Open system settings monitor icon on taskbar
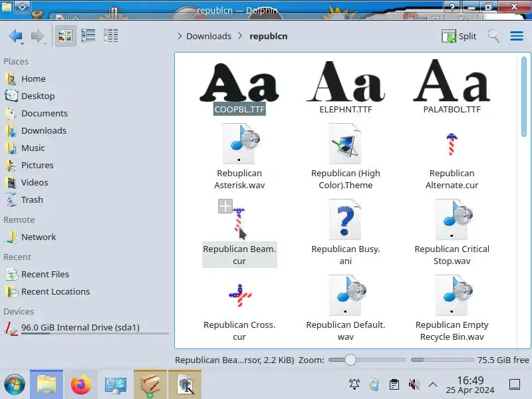 click(x=115, y=385)
